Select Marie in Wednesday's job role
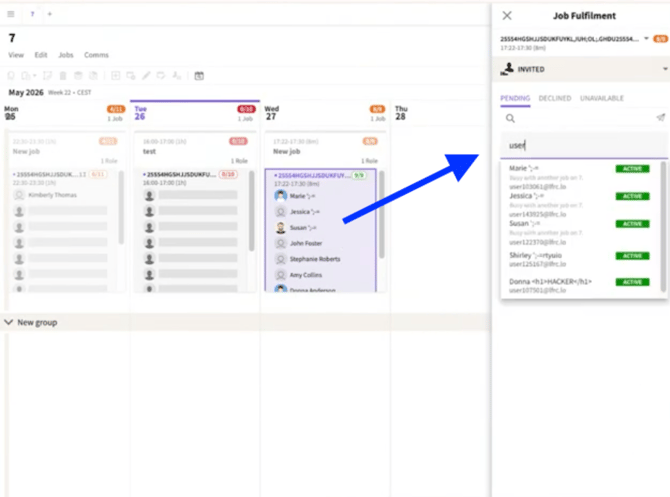Screen dimensions: 670x497 point(303,196)
